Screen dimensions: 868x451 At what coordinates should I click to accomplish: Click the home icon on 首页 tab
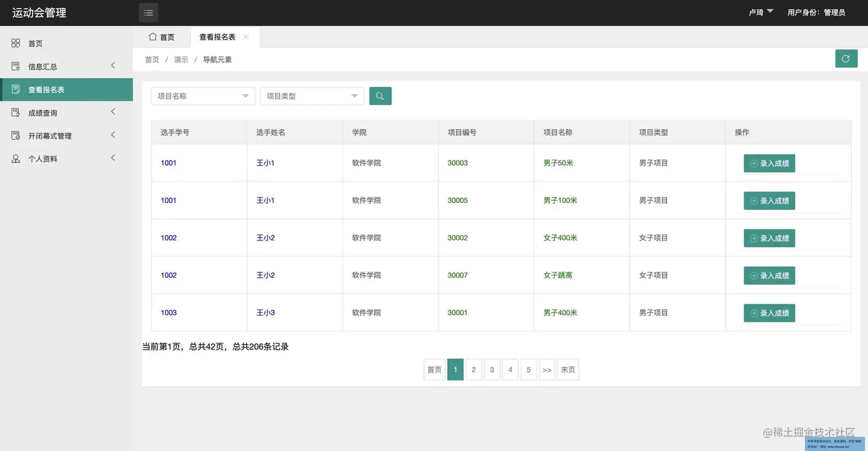coord(153,37)
